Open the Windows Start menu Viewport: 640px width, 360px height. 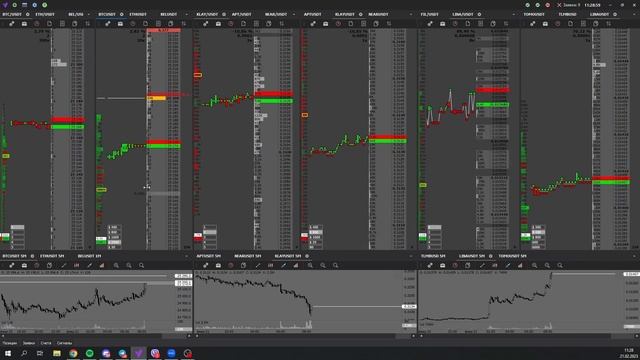pos(8,353)
